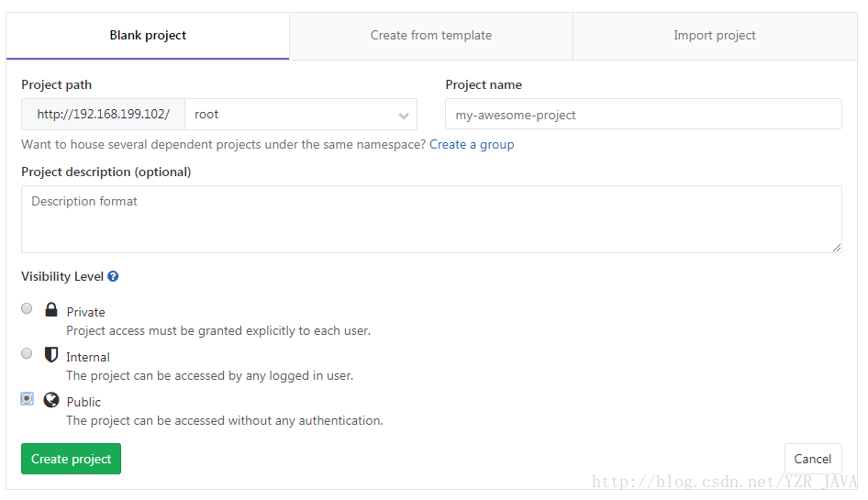This screenshot has height=500, width=868.
Task: Click the Project description text area
Action: point(431,219)
